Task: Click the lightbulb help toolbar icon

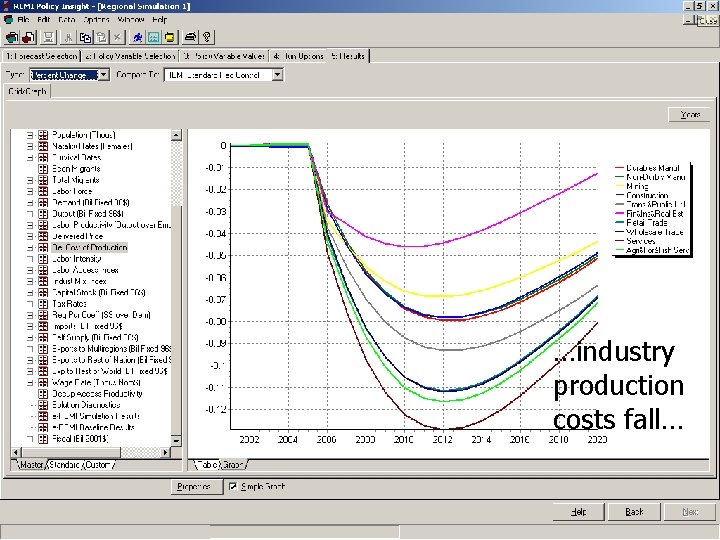Action: (207, 37)
